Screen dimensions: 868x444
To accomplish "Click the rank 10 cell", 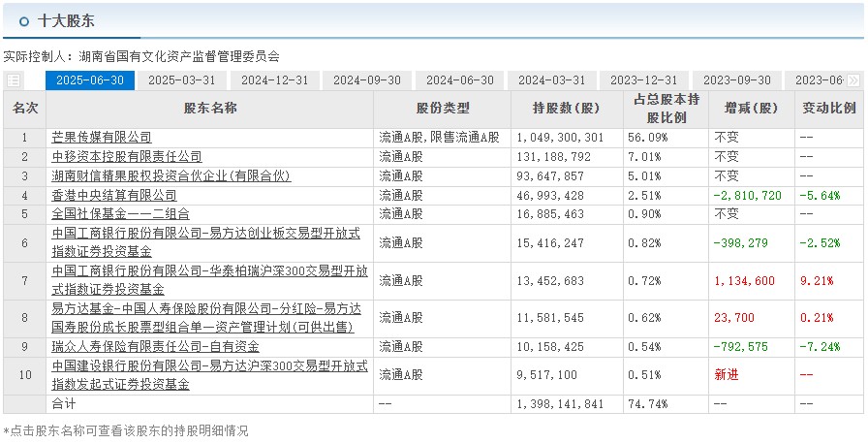I will pos(25,375).
